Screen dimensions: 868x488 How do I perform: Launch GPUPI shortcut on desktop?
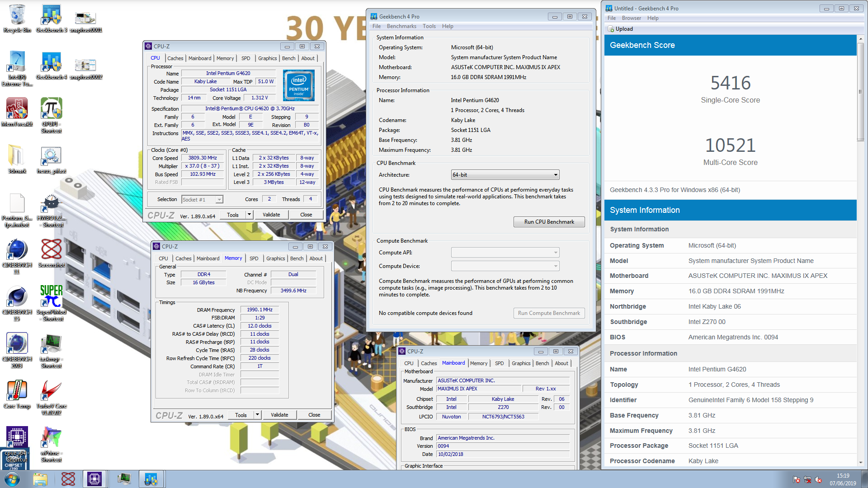(x=51, y=115)
